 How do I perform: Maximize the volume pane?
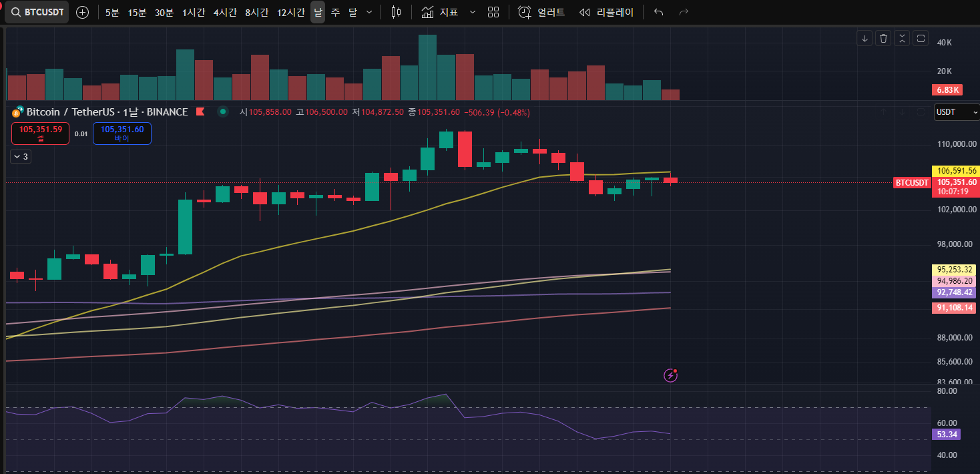pyautogui.click(x=921, y=38)
